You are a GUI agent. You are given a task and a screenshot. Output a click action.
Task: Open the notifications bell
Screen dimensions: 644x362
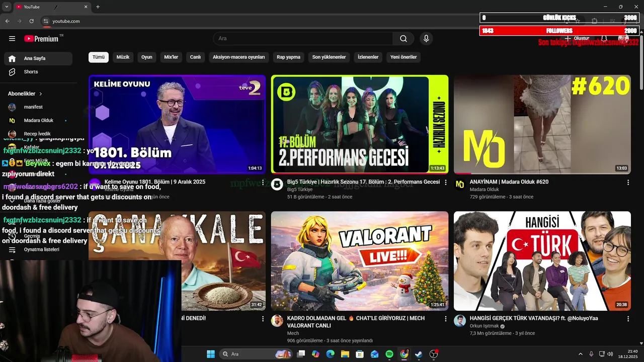pos(604,39)
